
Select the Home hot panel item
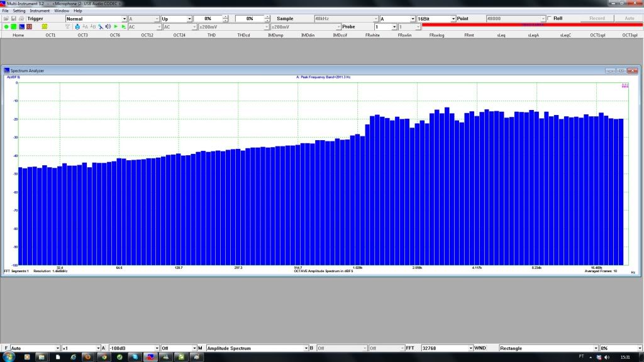(18, 35)
